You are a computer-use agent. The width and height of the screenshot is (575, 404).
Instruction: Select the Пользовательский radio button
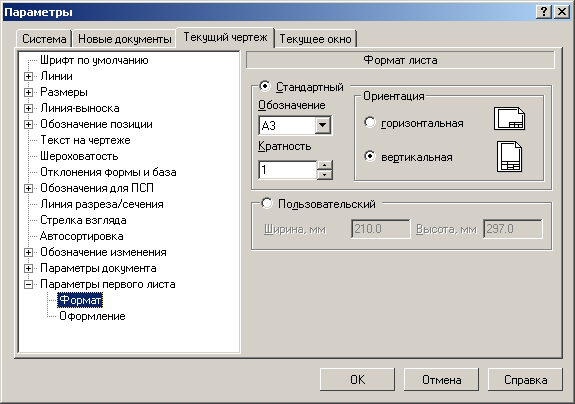[267, 203]
